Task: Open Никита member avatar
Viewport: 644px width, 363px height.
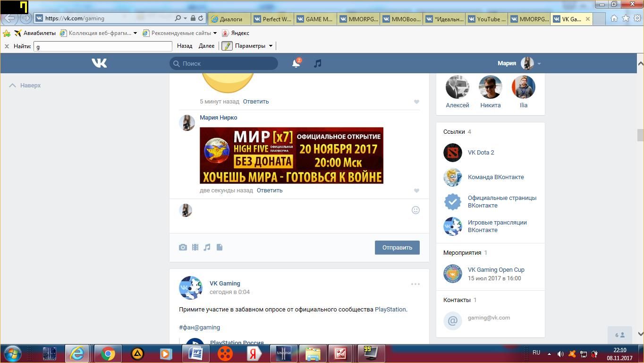Action: [491, 87]
